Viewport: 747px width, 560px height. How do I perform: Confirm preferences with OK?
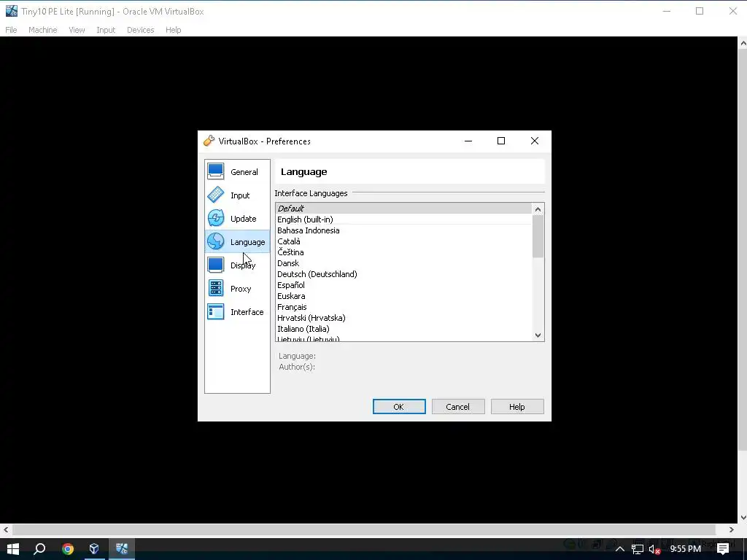pos(399,407)
